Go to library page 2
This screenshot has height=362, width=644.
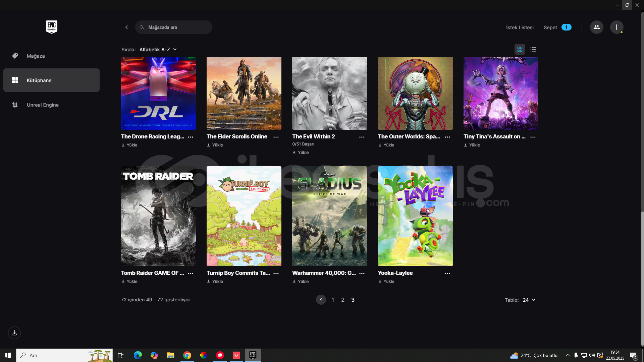(343, 300)
